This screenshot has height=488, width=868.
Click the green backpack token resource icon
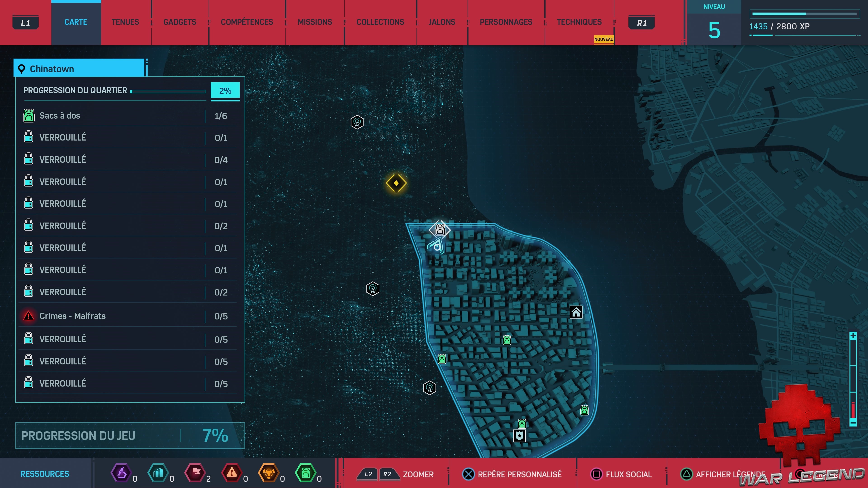tap(305, 473)
